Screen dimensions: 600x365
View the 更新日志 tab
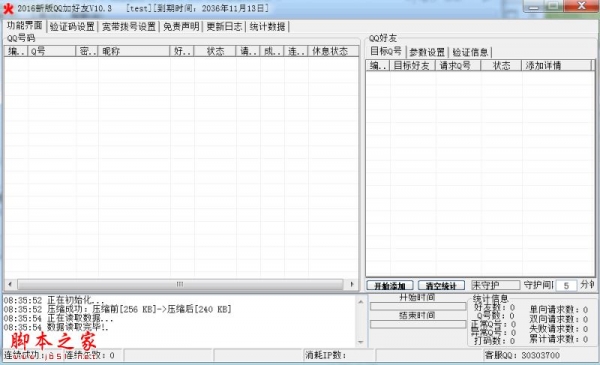224,26
